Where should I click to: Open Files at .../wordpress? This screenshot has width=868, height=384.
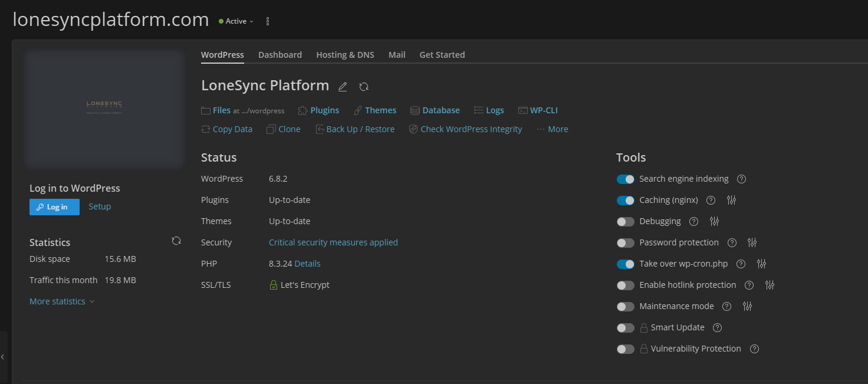click(x=243, y=110)
